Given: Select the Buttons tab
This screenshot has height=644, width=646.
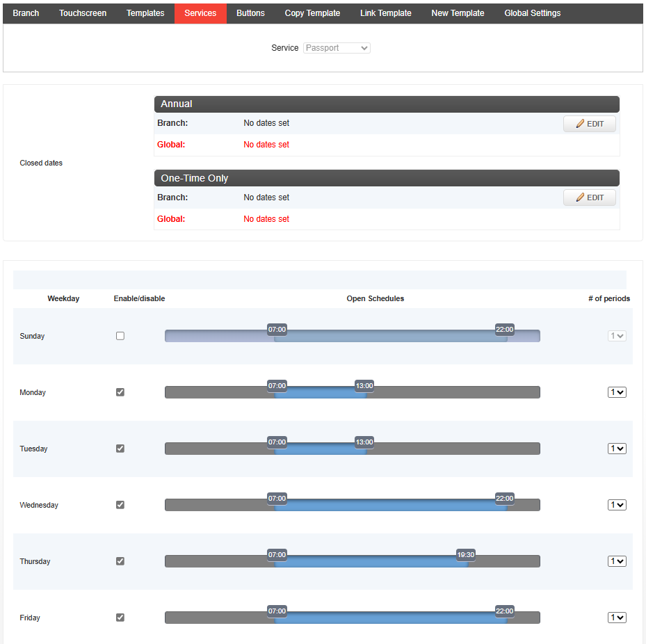Looking at the screenshot, I should pos(250,13).
